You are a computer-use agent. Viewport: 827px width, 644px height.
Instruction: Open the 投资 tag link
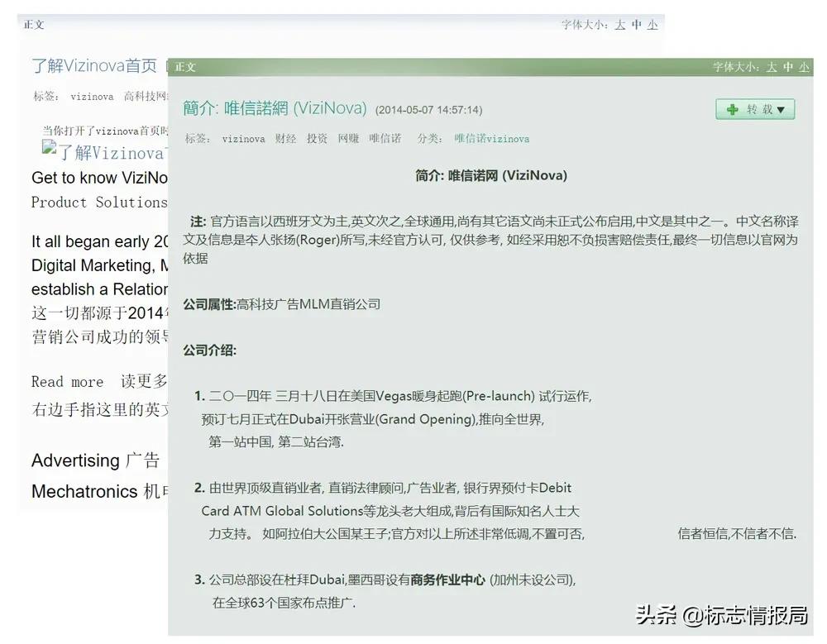pos(318,139)
